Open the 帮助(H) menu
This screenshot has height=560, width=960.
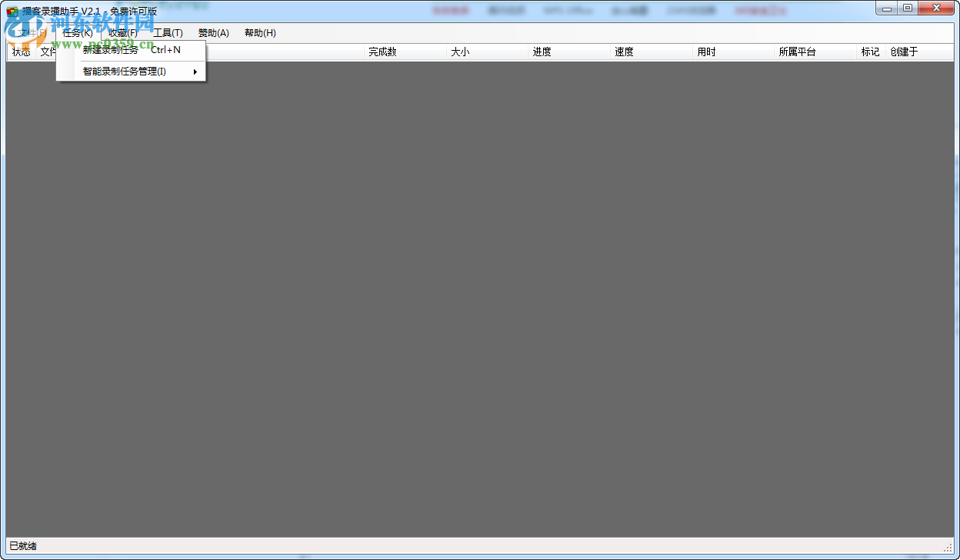click(x=260, y=33)
